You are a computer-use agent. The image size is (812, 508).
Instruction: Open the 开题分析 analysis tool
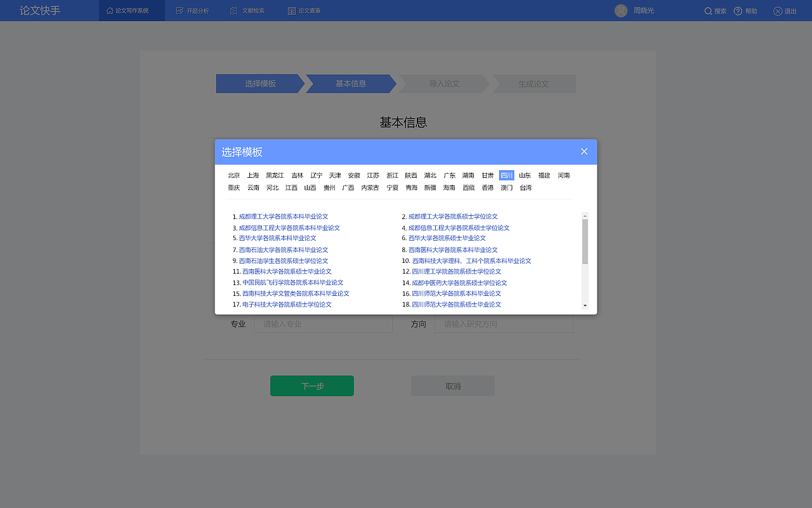[x=192, y=10]
